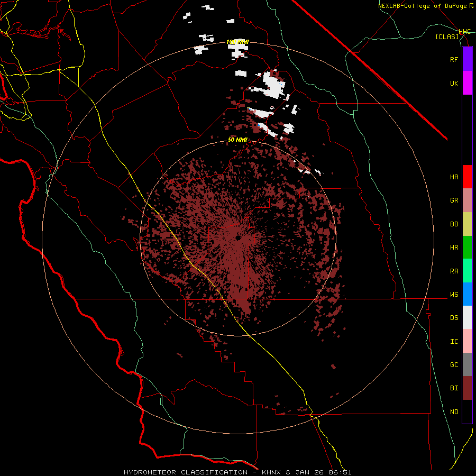This screenshot has width=476, height=476.
Task: Click the 'UK' legend label
Action: (454, 83)
